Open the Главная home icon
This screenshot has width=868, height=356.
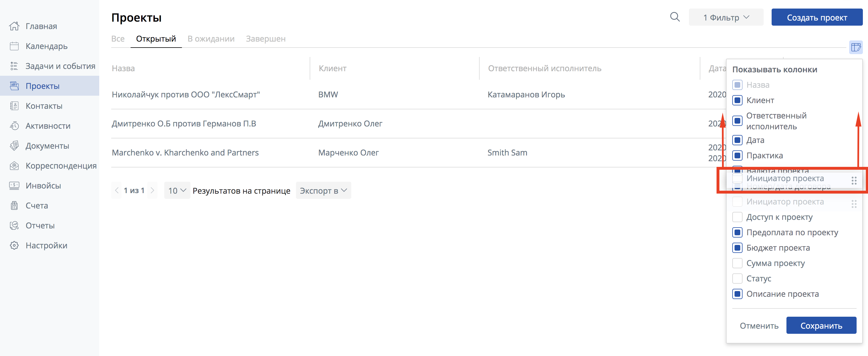(14, 26)
